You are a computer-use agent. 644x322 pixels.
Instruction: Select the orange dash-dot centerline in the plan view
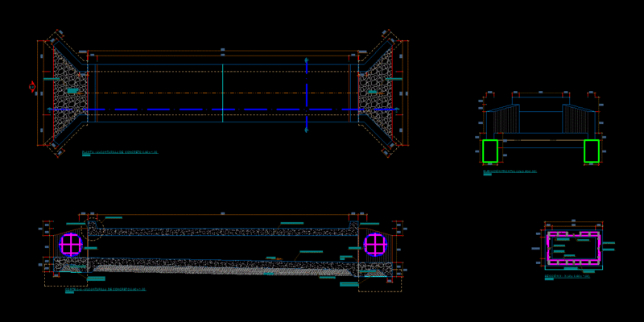click(223, 93)
